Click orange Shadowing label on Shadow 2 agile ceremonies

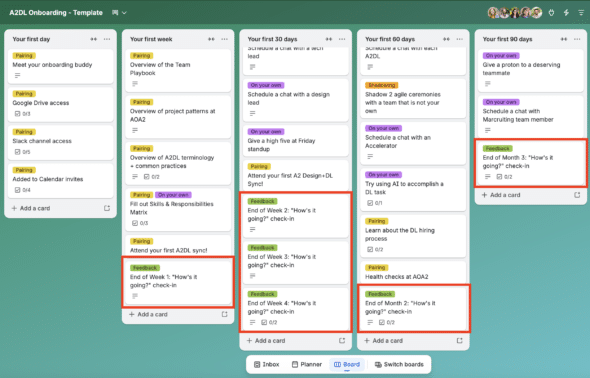pos(382,85)
